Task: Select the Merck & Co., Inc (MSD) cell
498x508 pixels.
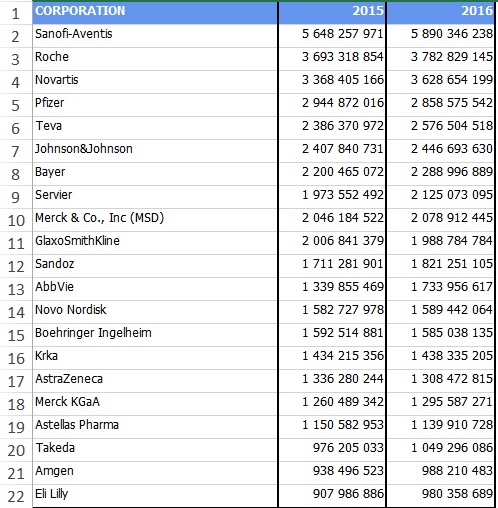Action: pos(155,220)
